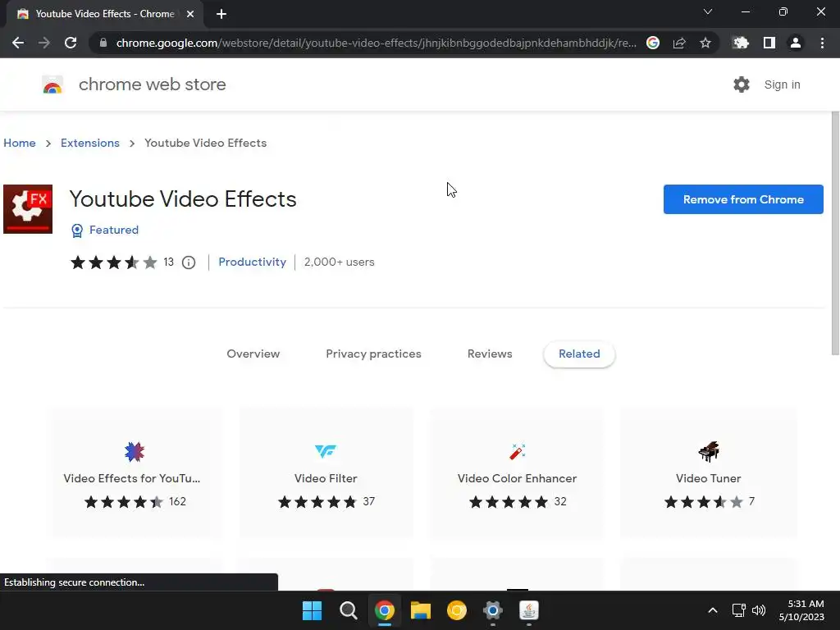Open File Explorer from taskbar
The image size is (840, 630).
point(421,610)
